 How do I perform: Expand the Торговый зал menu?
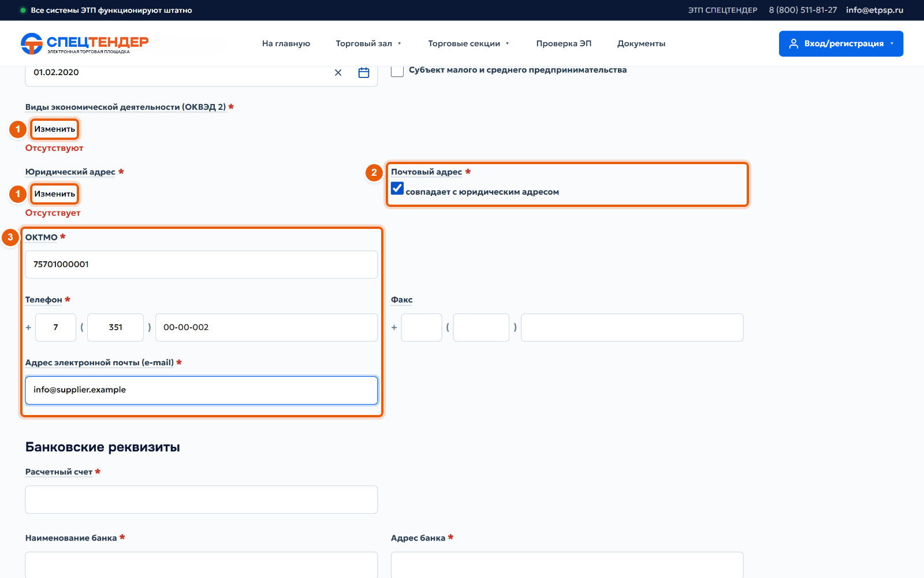click(368, 43)
